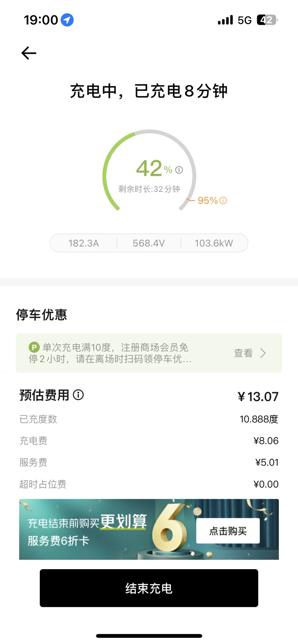Tap the back arrow icon

(29, 53)
